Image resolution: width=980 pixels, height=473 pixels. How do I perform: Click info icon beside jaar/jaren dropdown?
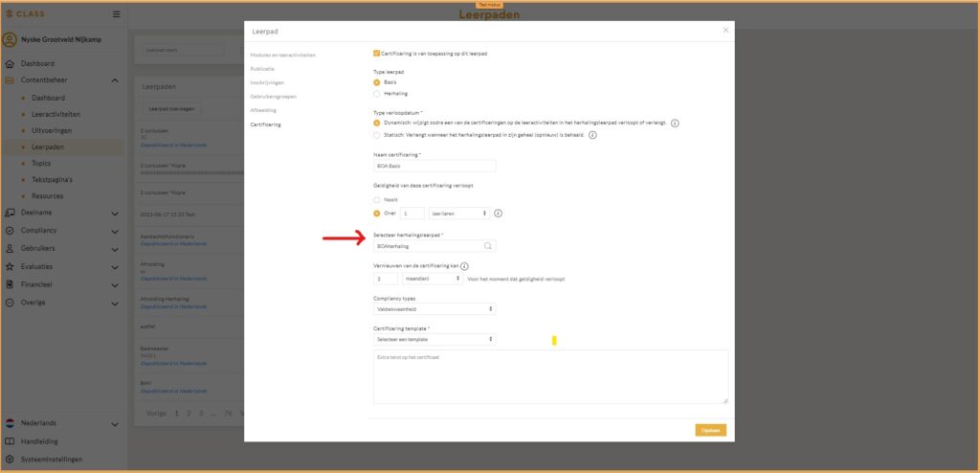(x=499, y=214)
